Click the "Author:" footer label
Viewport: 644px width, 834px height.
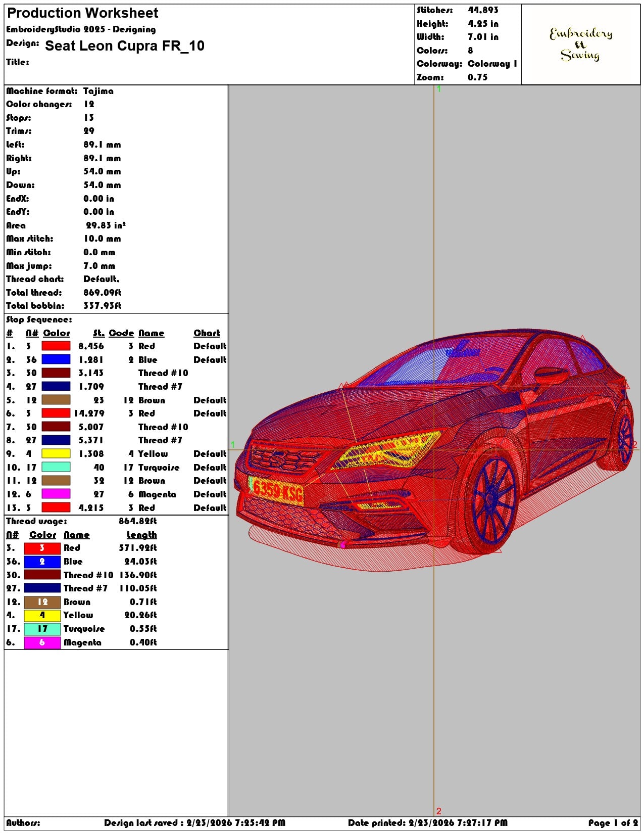(x=23, y=823)
